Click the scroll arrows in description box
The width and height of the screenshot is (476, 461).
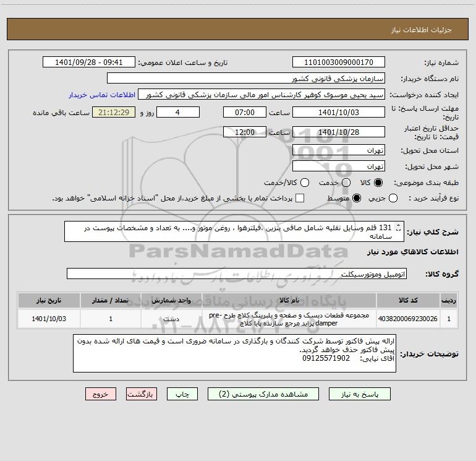398,228
